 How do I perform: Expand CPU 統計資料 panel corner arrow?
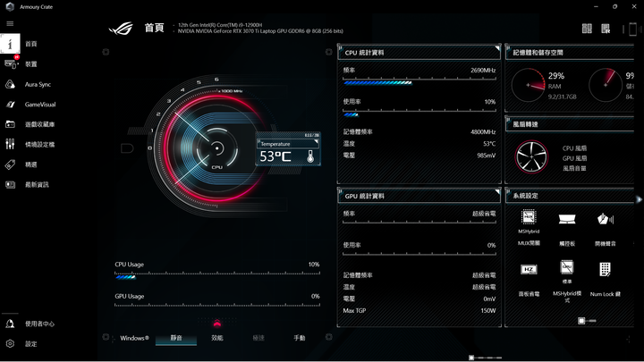tap(497, 48)
